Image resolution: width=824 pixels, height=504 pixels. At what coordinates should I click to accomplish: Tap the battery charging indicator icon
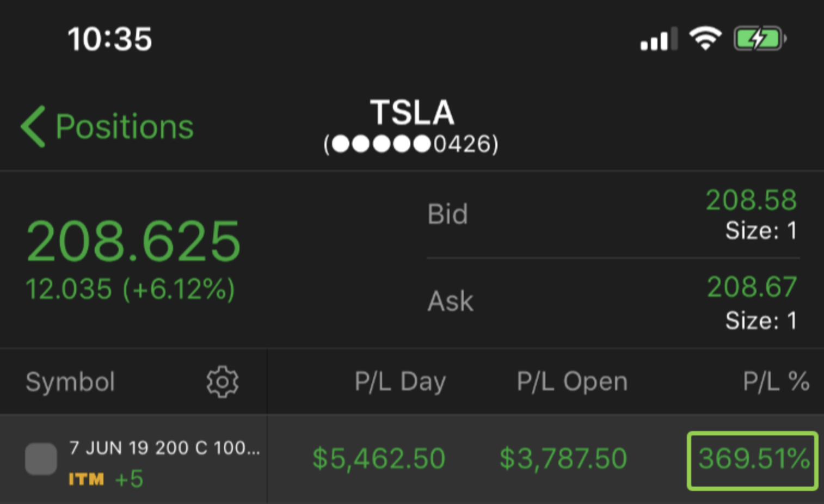pyautogui.click(x=759, y=39)
